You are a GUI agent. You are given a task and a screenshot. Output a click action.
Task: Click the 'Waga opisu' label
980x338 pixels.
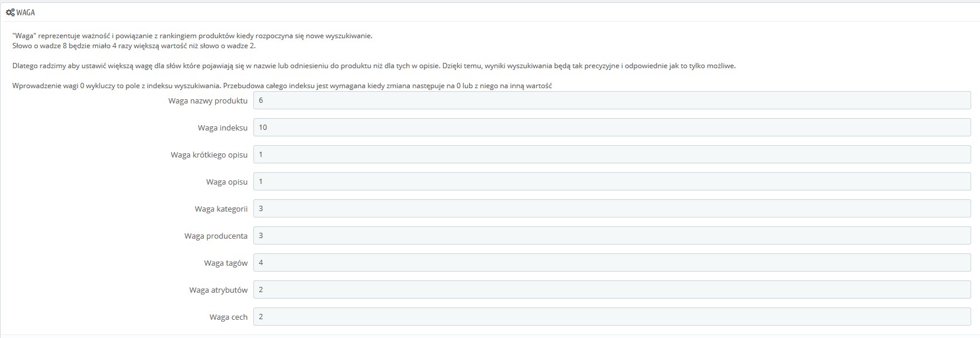(227, 182)
